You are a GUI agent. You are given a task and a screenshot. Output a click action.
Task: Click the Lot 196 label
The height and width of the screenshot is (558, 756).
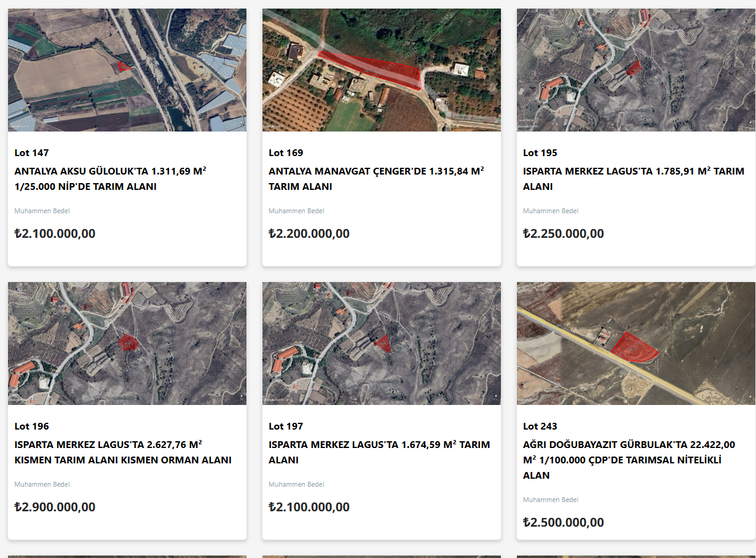tap(31, 426)
